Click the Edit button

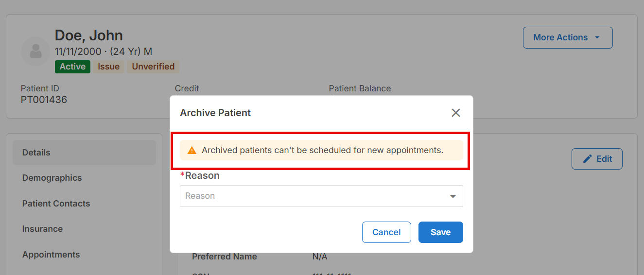click(597, 159)
